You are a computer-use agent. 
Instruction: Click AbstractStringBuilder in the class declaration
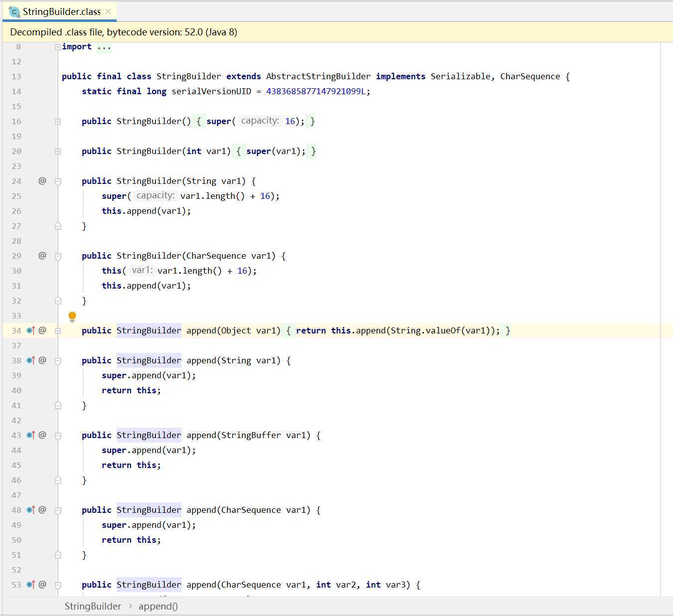pos(319,76)
